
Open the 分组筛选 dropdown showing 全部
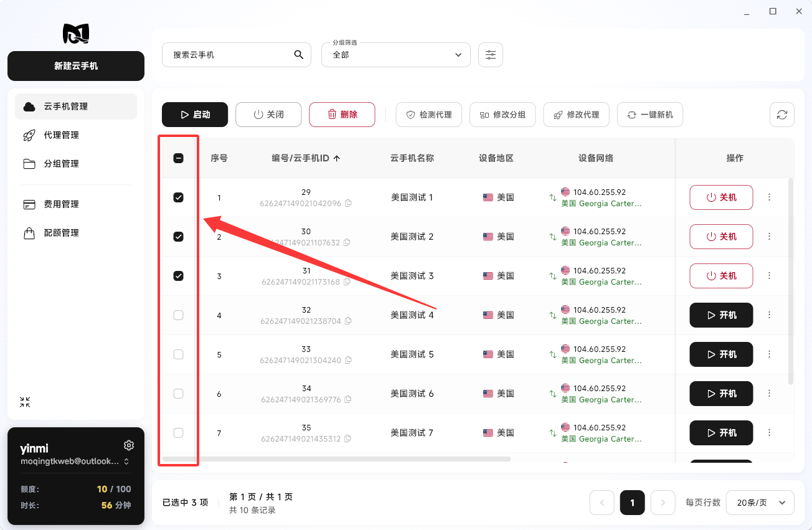tap(396, 55)
